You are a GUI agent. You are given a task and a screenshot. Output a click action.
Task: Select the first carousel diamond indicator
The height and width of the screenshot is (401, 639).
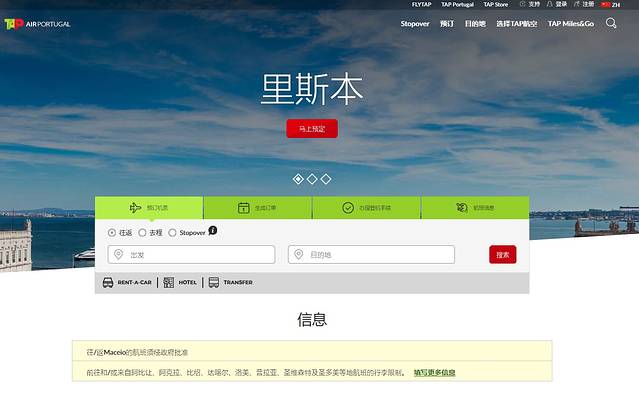coord(298,179)
